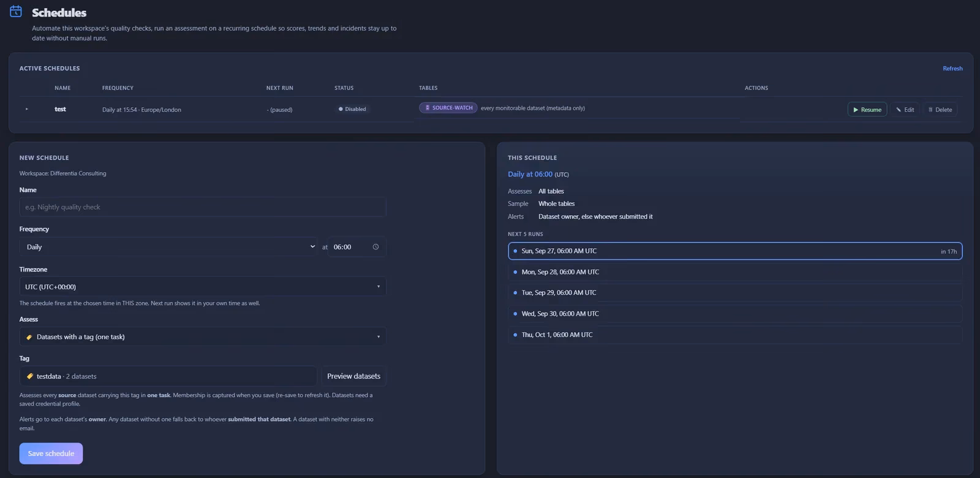Screen dimensions: 980x478
Task: Open the Timezone UTC dropdown
Action: tap(203, 287)
